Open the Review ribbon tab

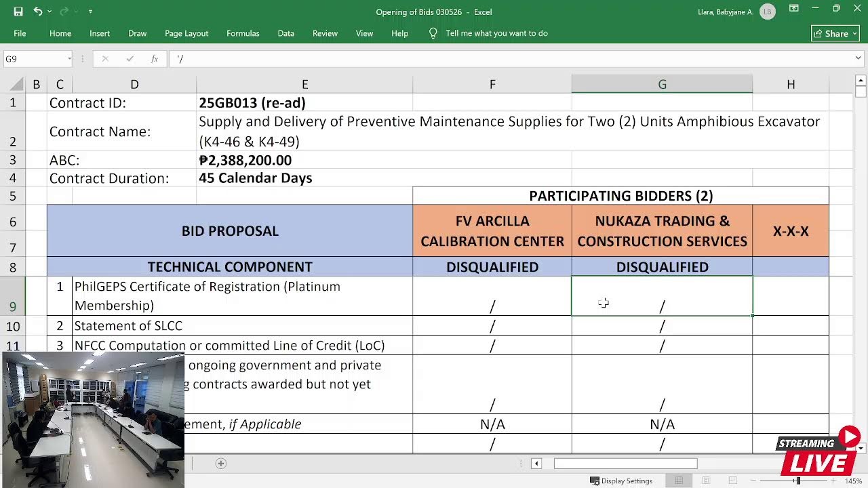click(x=325, y=33)
